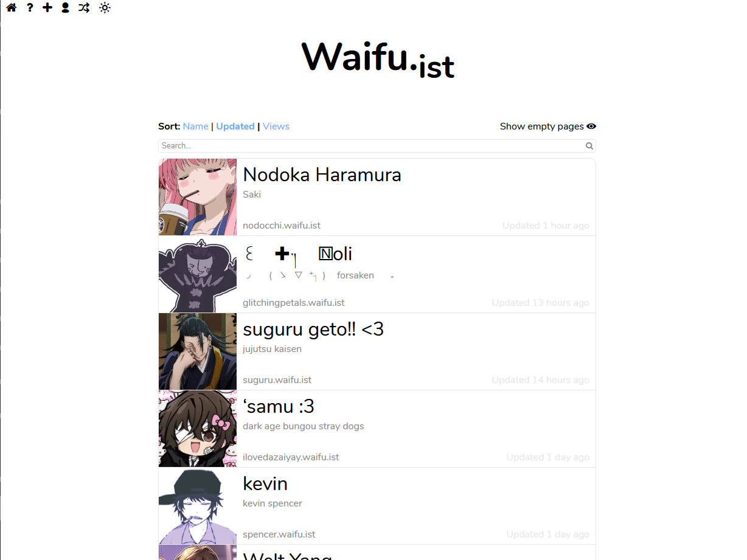
Task: Open the help question mark icon
Action: click(x=30, y=8)
